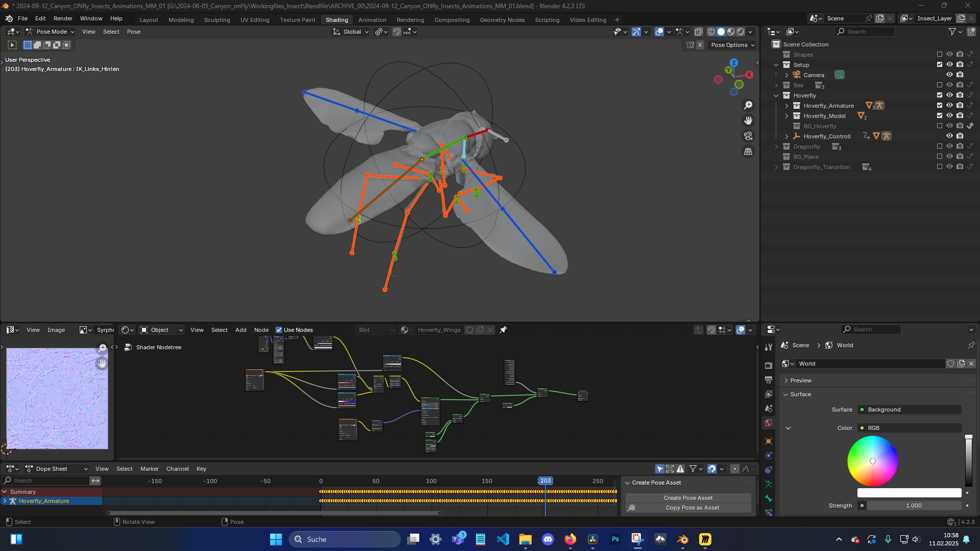Viewport: 980px width, 551px height.
Task: Toggle viewport gizmos button
Action: point(636,32)
